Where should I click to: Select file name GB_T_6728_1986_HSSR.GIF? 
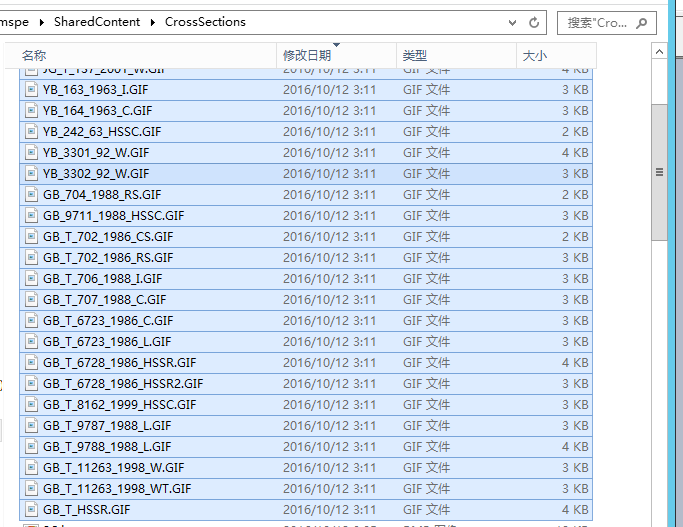(119, 362)
